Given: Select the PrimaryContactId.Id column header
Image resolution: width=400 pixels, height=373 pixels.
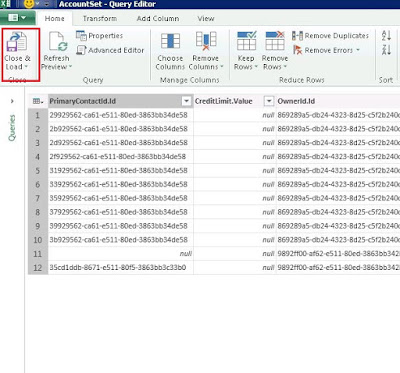Looking at the screenshot, I should point(120,101).
